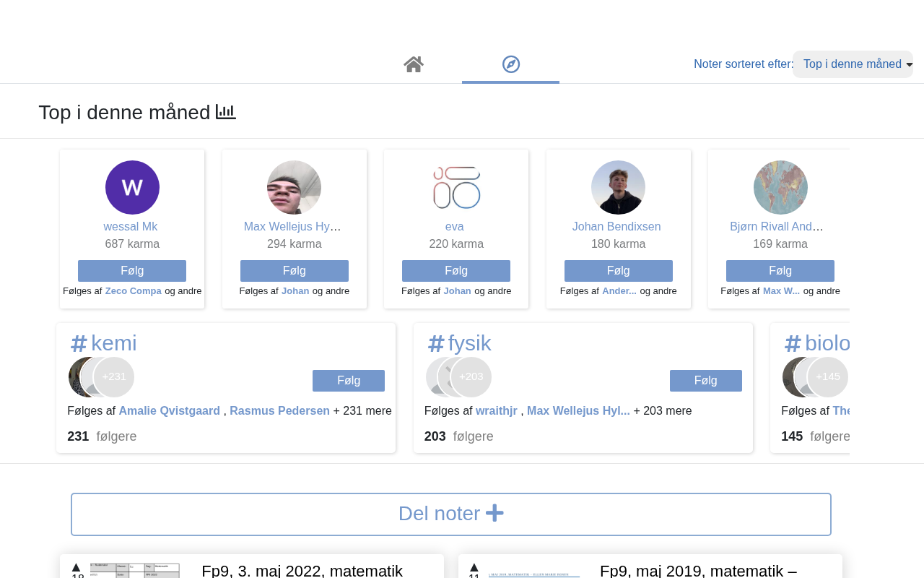Screen dimensions: 924x578
Task: Open the kemi tag page
Action: pos(114,343)
